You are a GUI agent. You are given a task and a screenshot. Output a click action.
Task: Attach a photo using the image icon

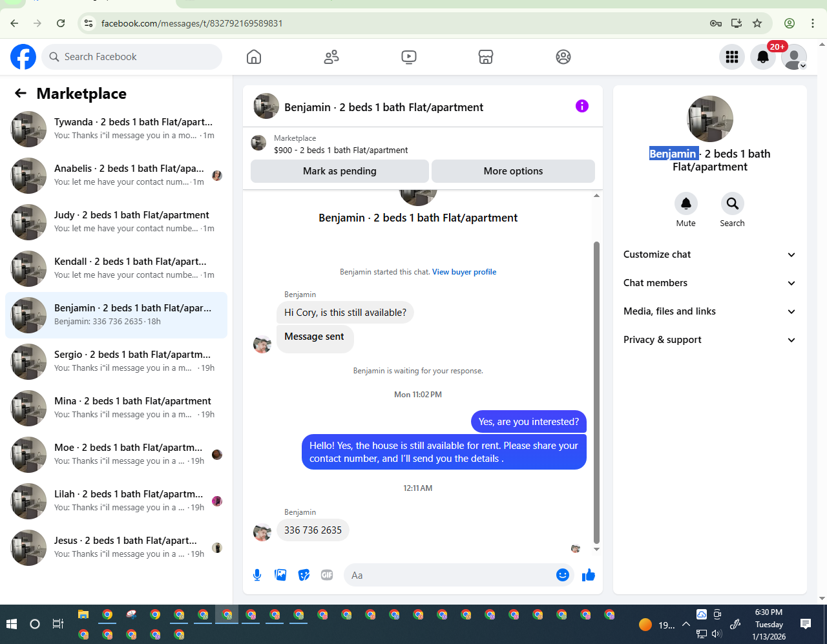[x=280, y=575]
